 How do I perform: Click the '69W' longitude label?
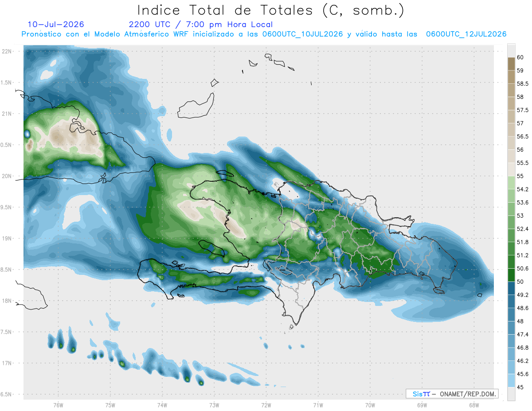click(x=422, y=405)
